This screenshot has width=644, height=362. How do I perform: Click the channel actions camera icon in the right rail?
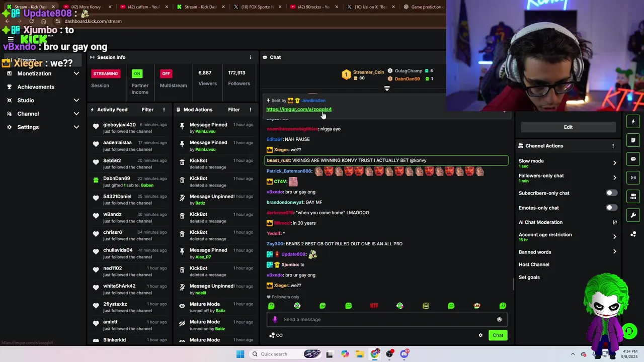pos(633,196)
